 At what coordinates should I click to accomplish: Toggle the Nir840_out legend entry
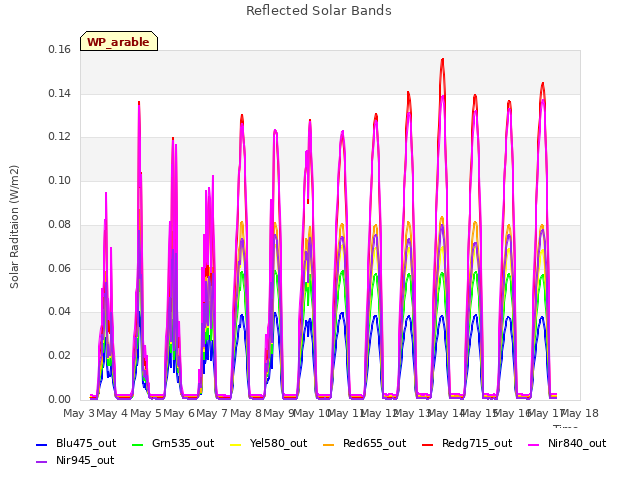(567, 443)
